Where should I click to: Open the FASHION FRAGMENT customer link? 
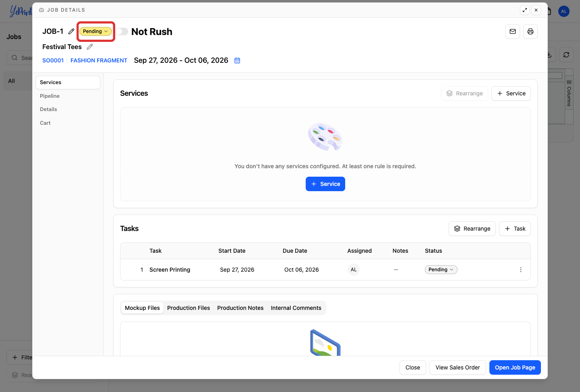(x=99, y=60)
